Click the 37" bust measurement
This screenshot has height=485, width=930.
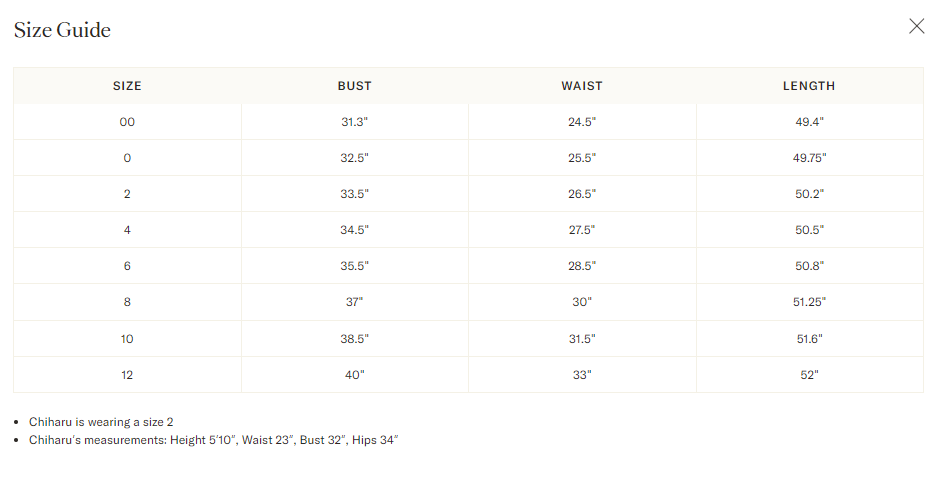point(354,302)
